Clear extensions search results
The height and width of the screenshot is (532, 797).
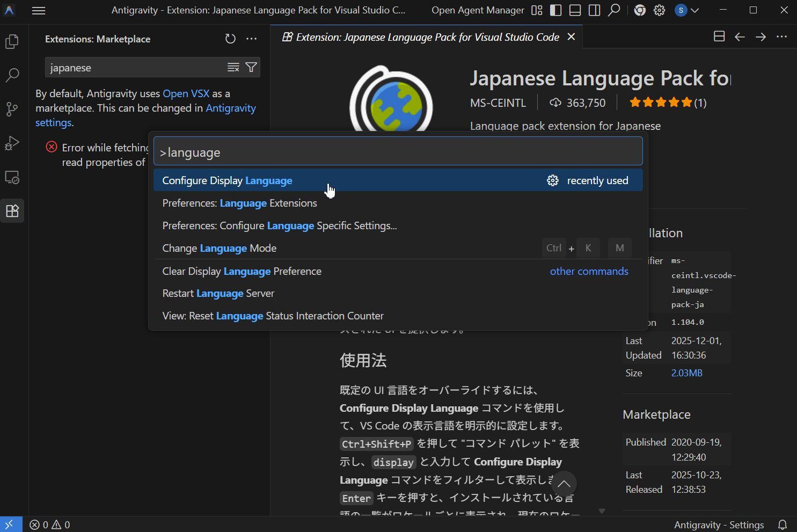233,68
